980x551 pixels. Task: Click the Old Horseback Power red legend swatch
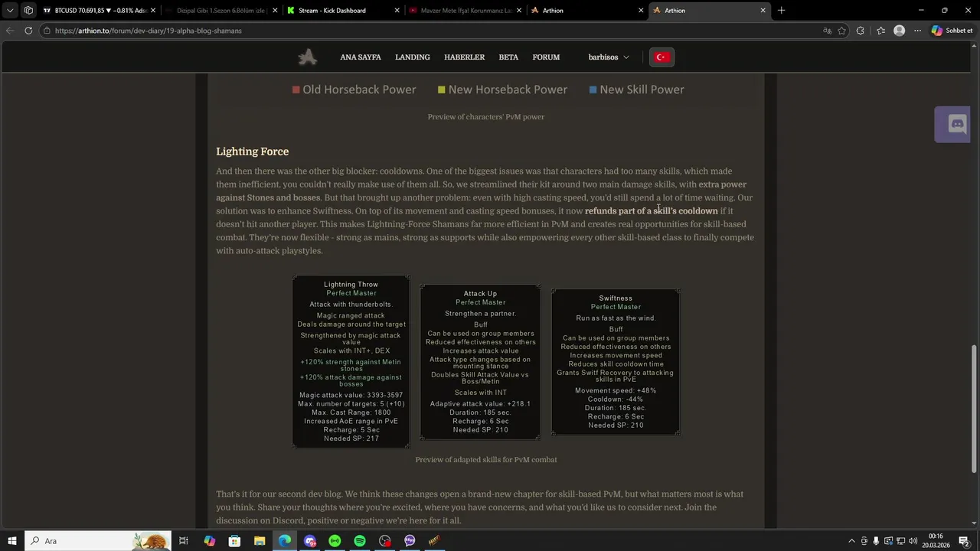tap(296, 90)
